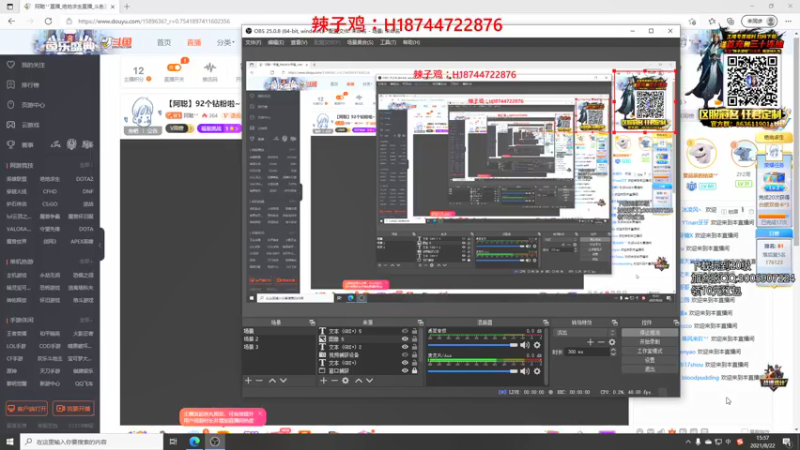This screenshot has width=800, height=450.
Task: Click Start Recording in OBS controls
Action: pyautogui.click(x=649, y=342)
